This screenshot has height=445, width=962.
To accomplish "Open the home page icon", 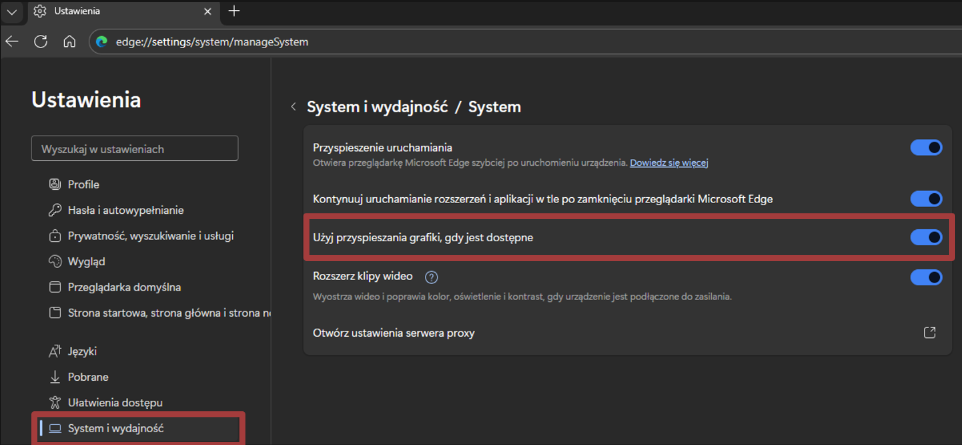I will pos(70,42).
